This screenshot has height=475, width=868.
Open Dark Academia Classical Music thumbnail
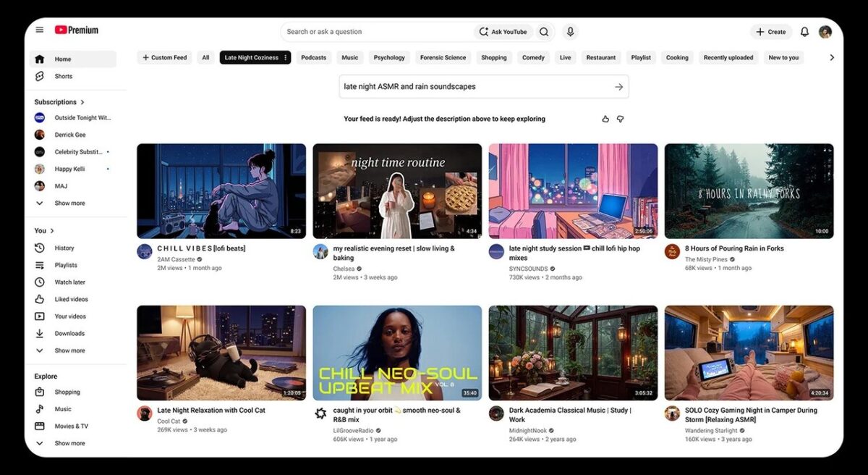(573, 353)
